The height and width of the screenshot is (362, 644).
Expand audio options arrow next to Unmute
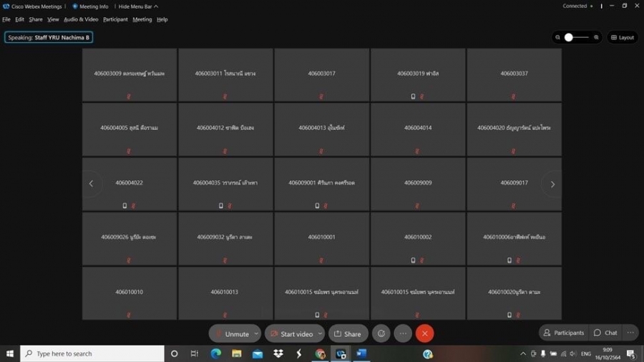[x=256, y=333]
